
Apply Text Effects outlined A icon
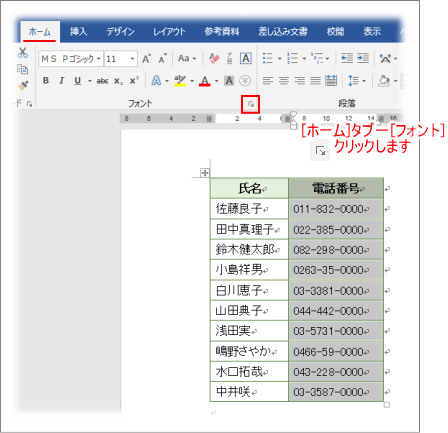coord(156,81)
